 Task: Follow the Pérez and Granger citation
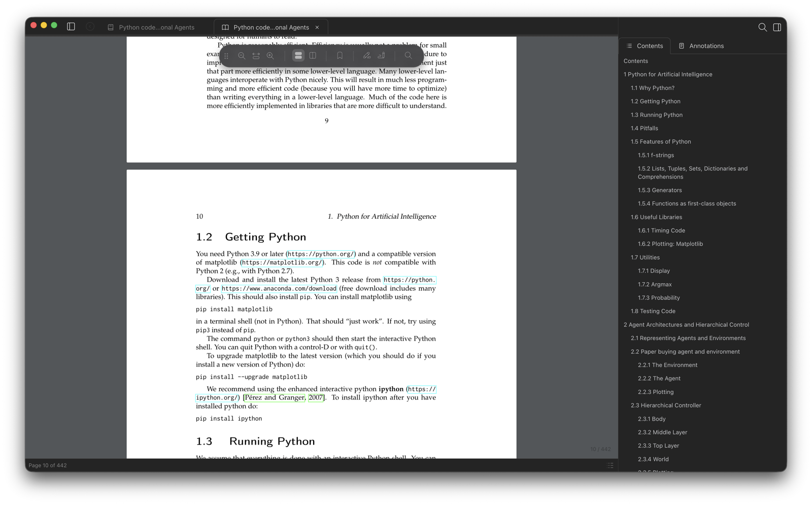point(275,397)
